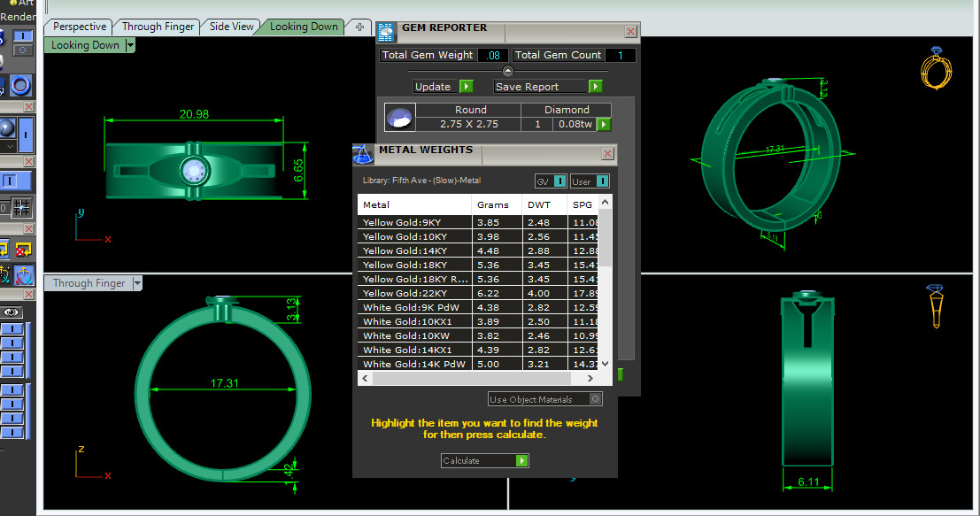Select the White Gold:9K PdW row
The height and width of the screenshot is (516, 980).
(x=478, y=307)
